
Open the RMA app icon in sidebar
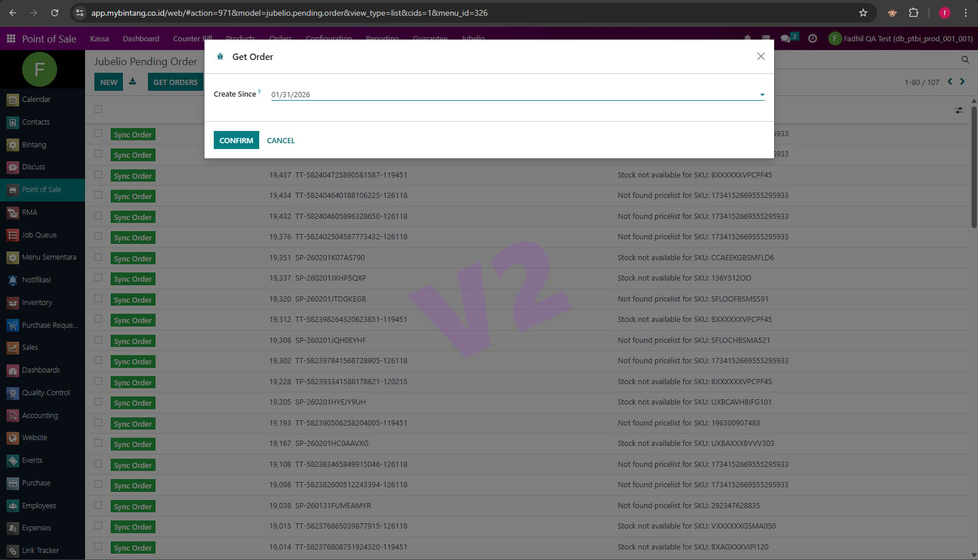(13, 212)
